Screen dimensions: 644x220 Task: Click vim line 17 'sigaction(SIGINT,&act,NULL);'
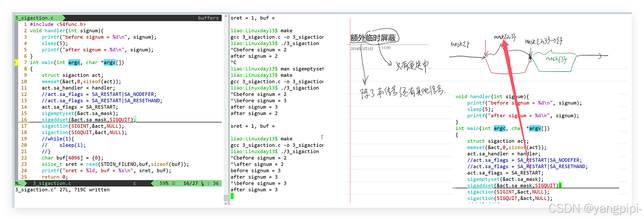point(83,126)
